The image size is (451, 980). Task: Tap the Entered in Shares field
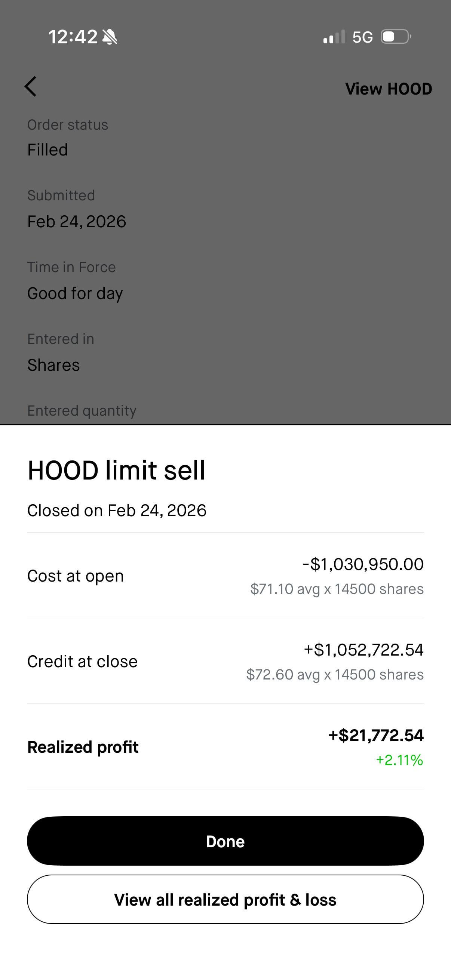coord(53,365)
